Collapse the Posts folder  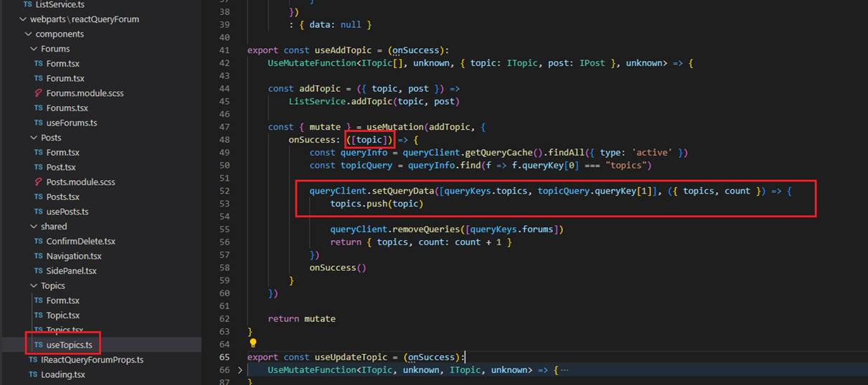34,138
